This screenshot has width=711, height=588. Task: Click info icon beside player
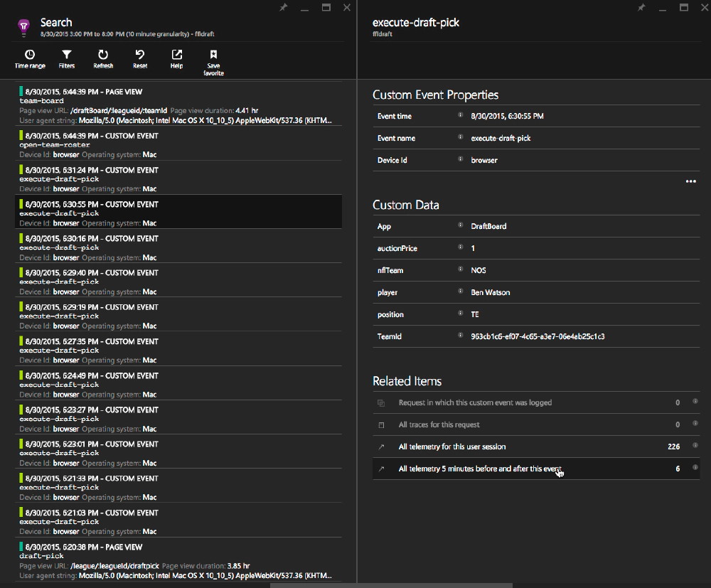pyautogui.click(x=460, y=291)
